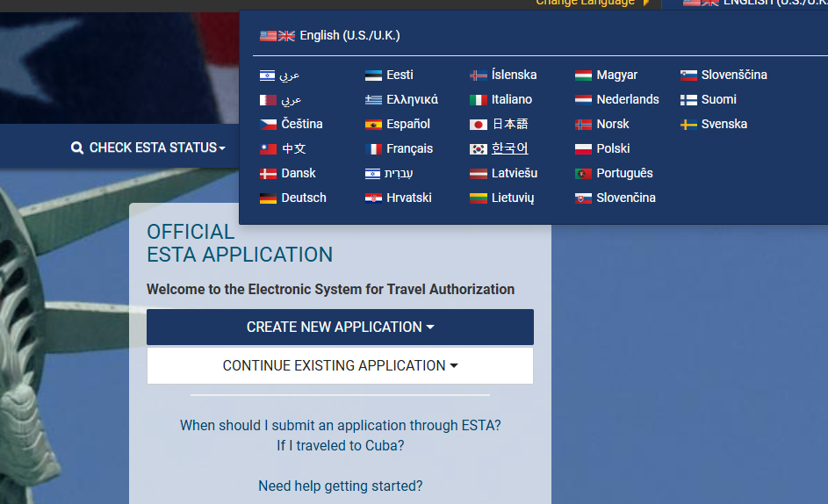
Task: Select Hrvatski language text
Action: point(408,198)
